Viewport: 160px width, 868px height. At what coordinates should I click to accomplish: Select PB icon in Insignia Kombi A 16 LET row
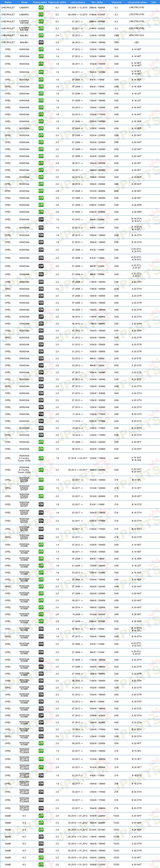click(x=41, y=566)
